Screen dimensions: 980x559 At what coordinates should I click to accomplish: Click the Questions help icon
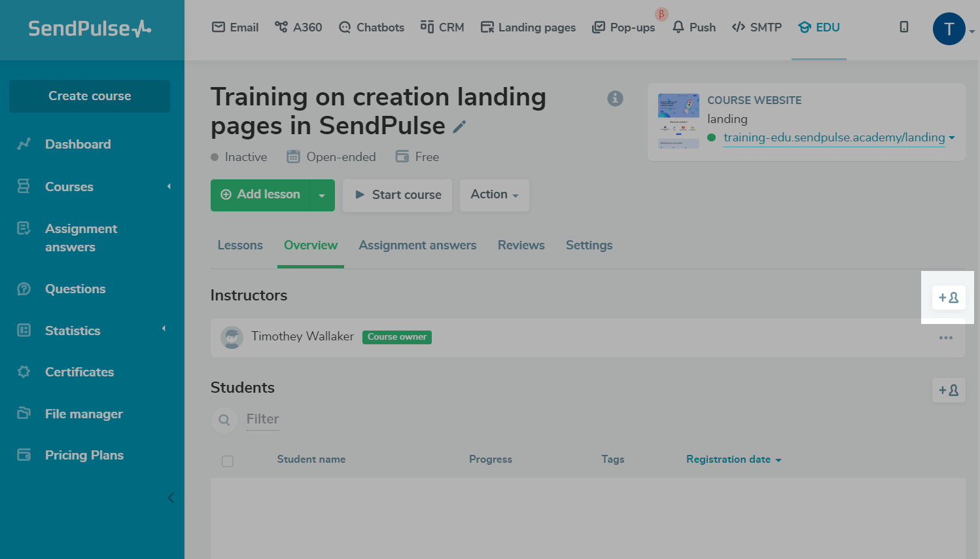(24, 289)
